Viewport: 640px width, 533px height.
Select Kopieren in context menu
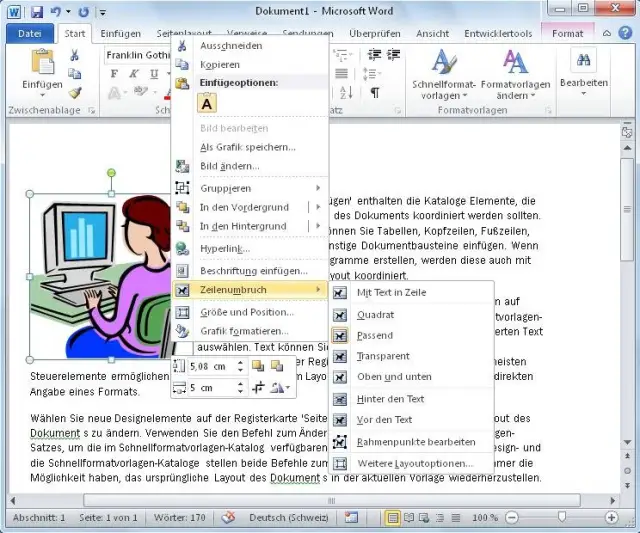click(x=250, y=64)
